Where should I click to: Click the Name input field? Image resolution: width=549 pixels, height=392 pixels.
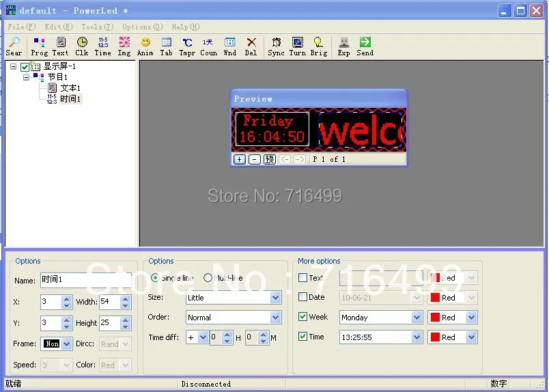pyautogui.click(x=84, y=279)
